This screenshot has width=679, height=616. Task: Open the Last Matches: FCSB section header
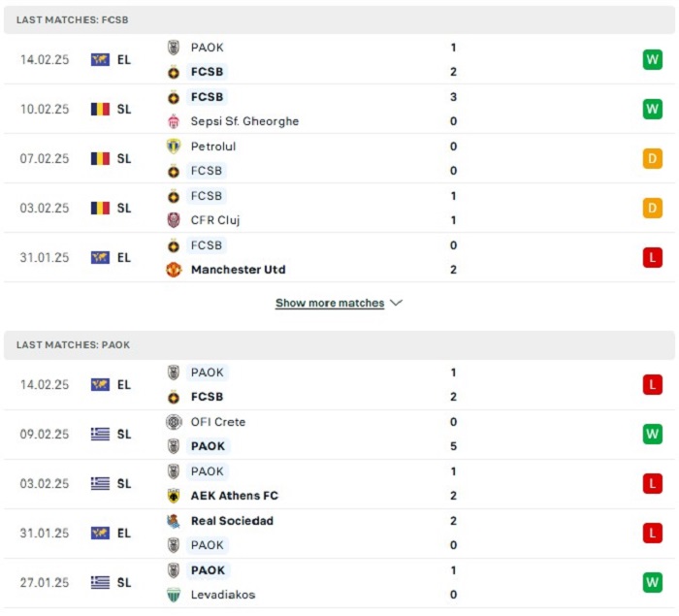pyautogui.click(x=339, y=20)
